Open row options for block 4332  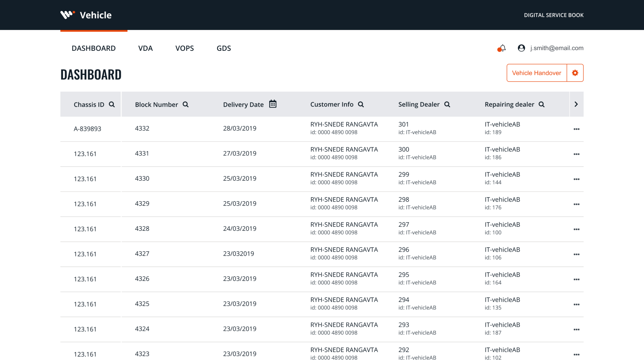click(576, 129)
